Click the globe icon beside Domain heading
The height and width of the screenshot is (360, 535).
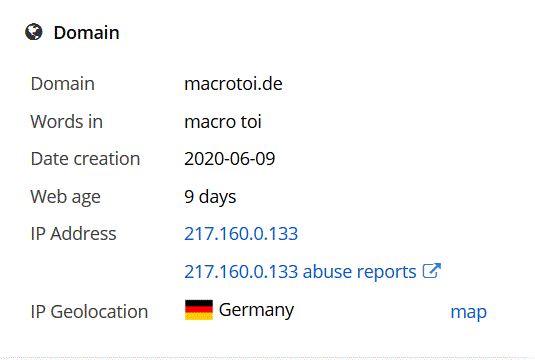point(34,32)
